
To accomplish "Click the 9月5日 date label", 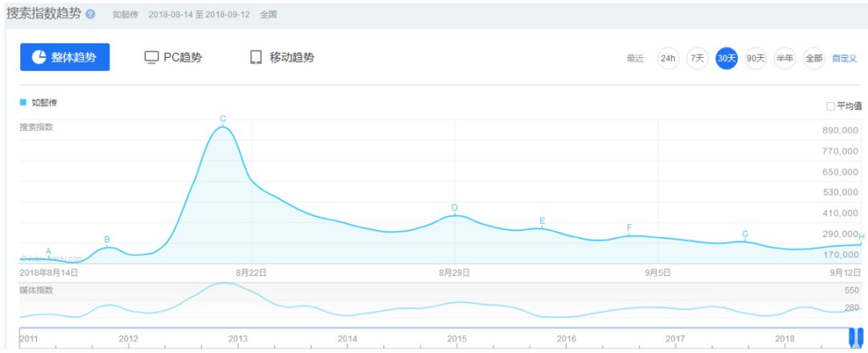I will [x=657, y=273].
